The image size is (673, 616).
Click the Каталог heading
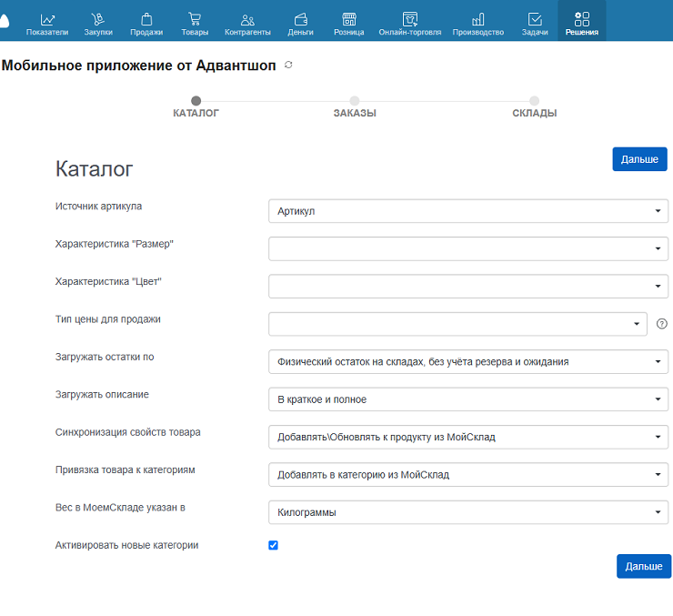tap(94, 168)
